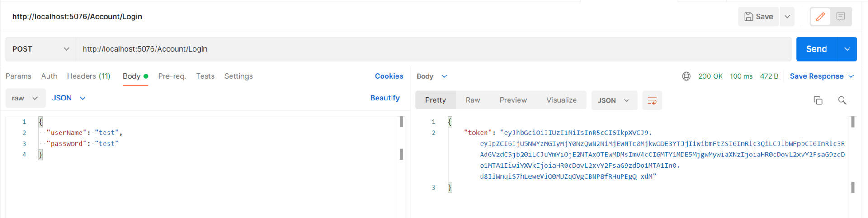Open the raw body type dropdown
Screen dimensions: 868x218
[25, 98]
